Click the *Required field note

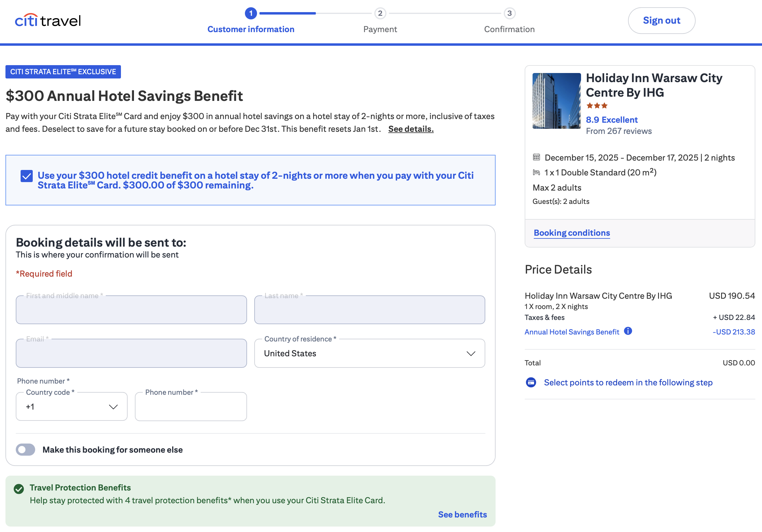(44, 274)
